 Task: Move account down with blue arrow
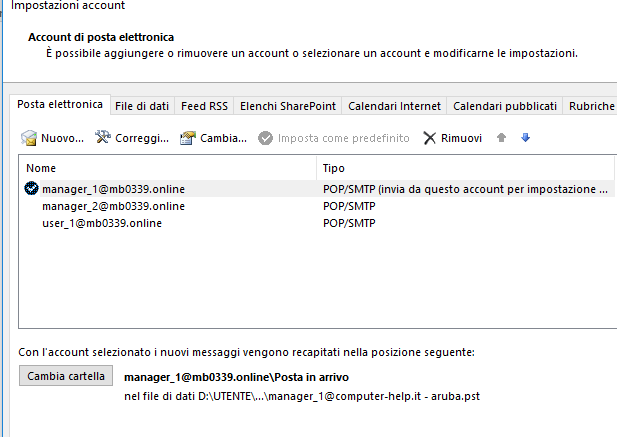point(525,138)
